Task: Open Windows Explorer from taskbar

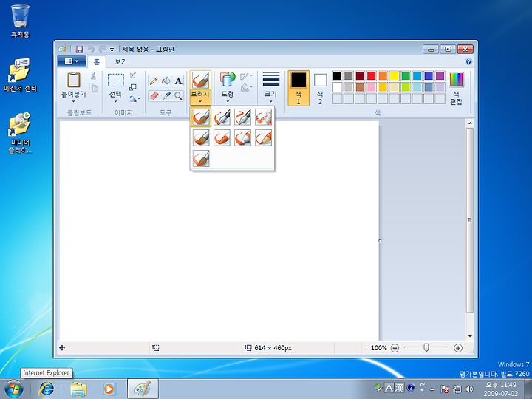Action: pyautogui.click(x=78, y=389)
